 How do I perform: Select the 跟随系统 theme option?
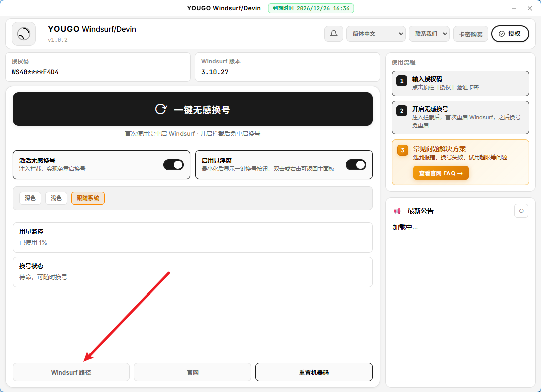(x=88, y=198)
